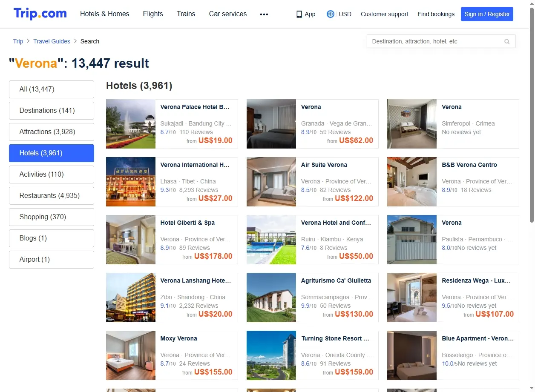Click the 2,232 Reviews text
Viewport: 535px width, 392px height.
click(198, 306)
